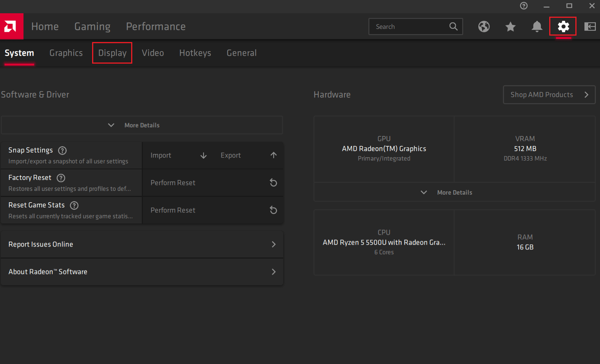Open About Radeon Software

tap(142, 272)
